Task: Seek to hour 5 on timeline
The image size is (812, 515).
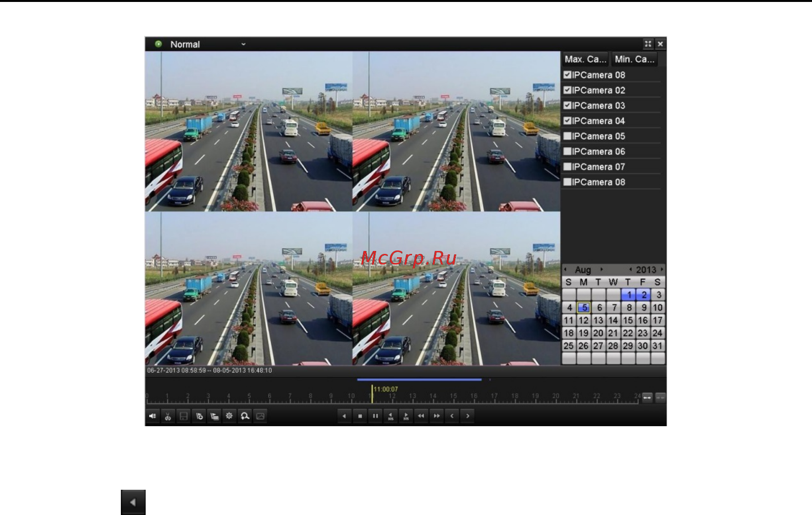Action: [249, 396]
